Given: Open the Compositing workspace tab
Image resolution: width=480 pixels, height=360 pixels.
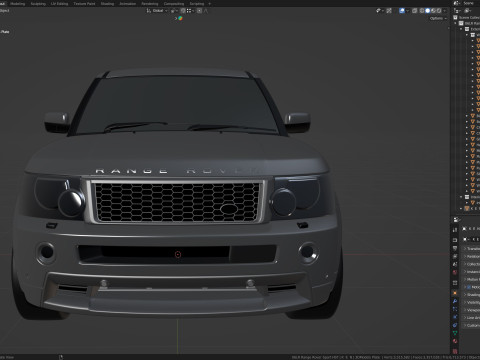Looking at the screenshot, I should [174, 4].
